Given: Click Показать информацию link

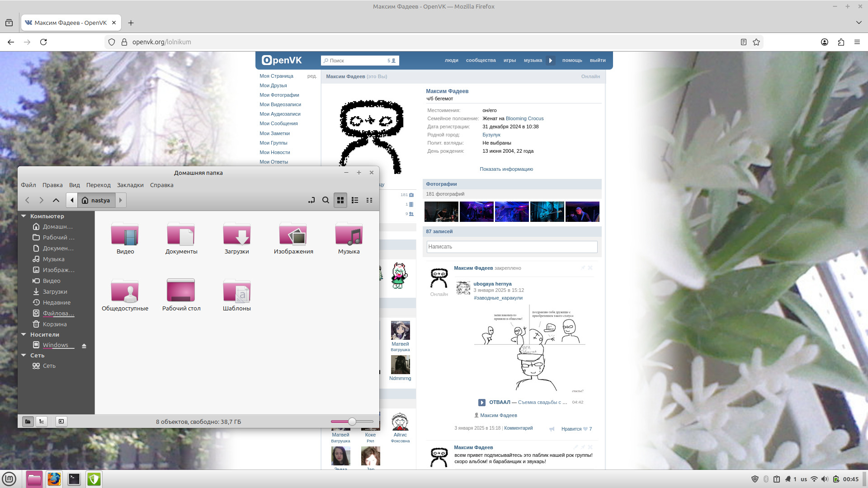Looking at the screenshot, I should 506,169.
